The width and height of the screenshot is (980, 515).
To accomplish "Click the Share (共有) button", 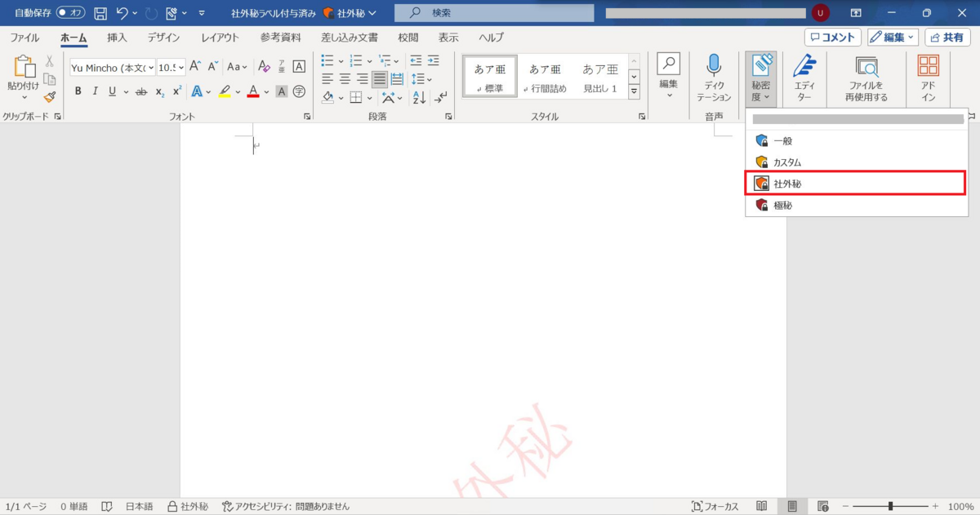I will pyautogui.click(x=947, y=38).
